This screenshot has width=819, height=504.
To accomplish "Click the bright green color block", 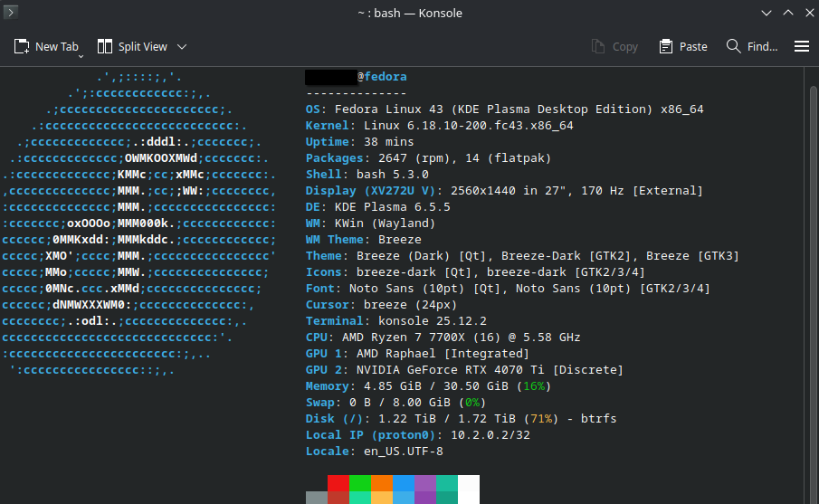I will click(360, 483).
